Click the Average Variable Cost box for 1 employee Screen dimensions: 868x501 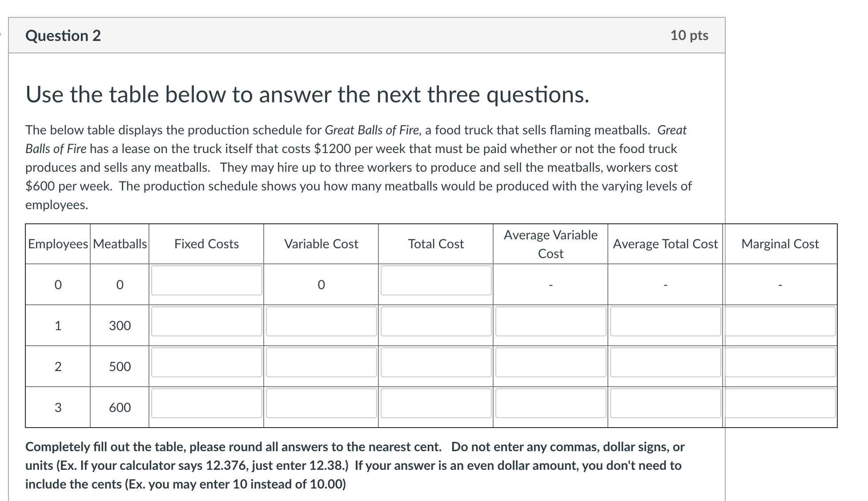[551, 321]
